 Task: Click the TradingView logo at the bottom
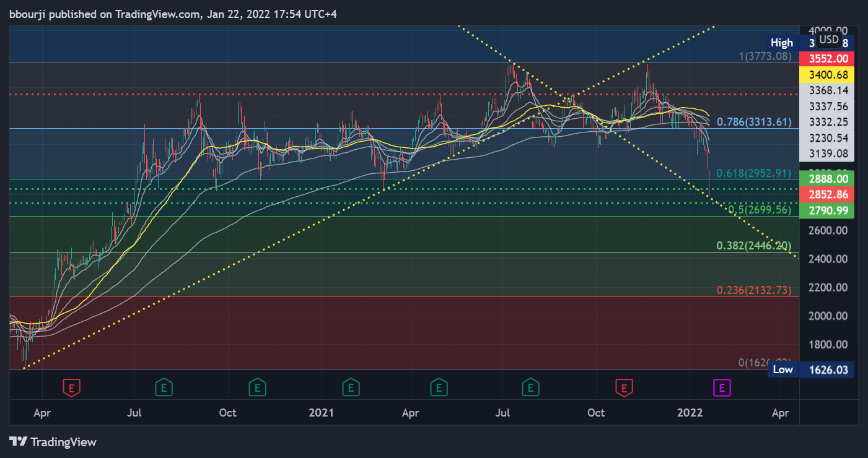[53, 442]
